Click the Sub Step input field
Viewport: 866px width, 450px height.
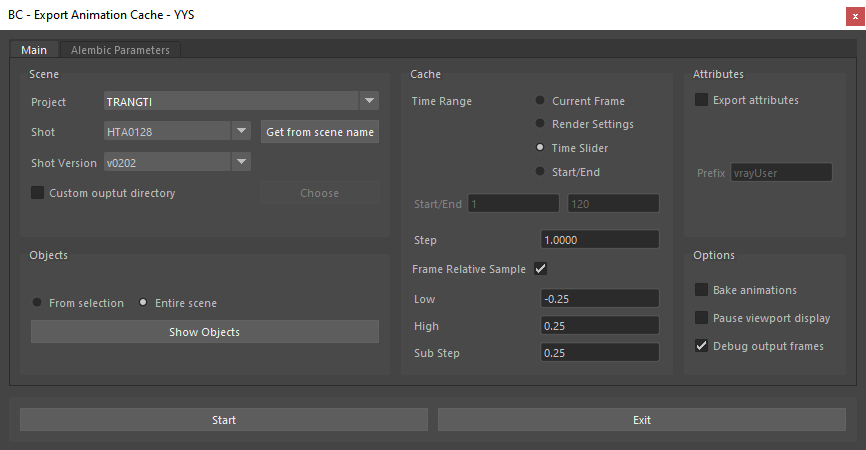click(600, 352)
